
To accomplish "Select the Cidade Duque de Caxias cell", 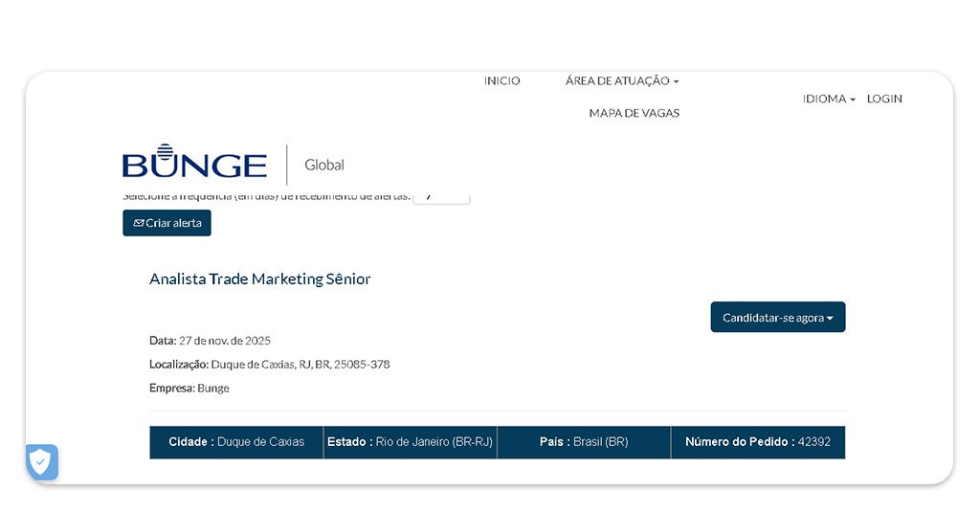I will click(236, 442).
